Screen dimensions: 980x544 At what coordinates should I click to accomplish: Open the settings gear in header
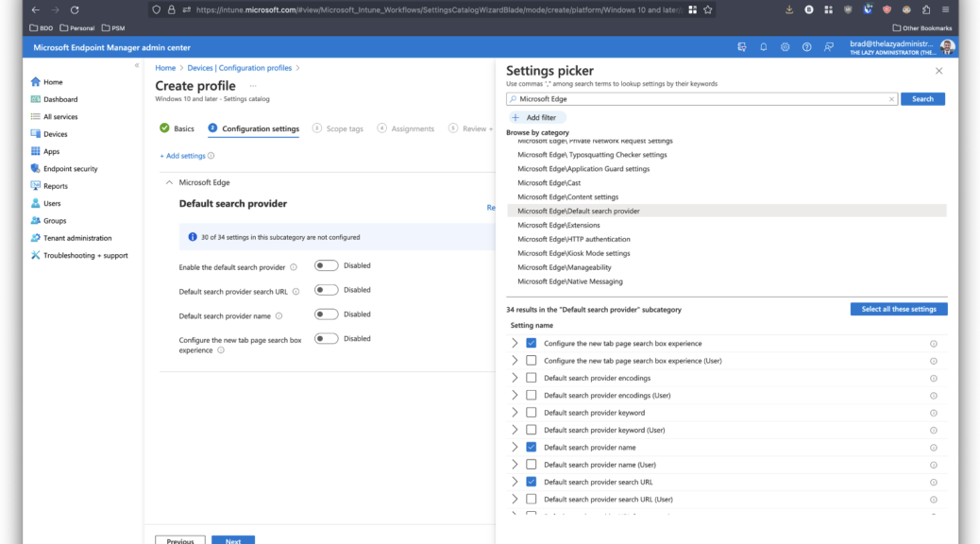pyautogui.click(x=785, y=47)
